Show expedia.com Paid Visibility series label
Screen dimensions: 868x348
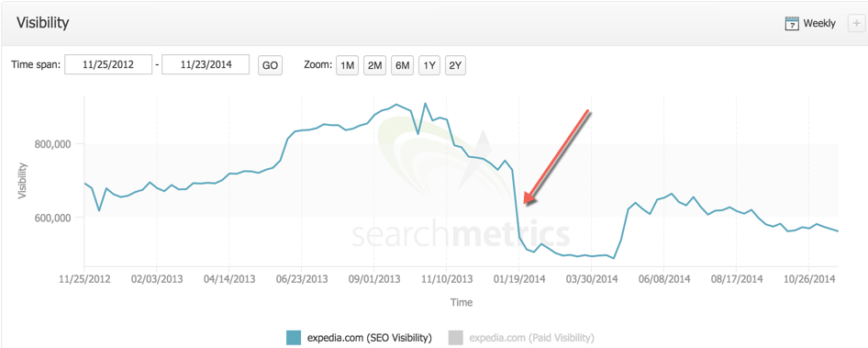pyautogui.click(x=531, y=338)
